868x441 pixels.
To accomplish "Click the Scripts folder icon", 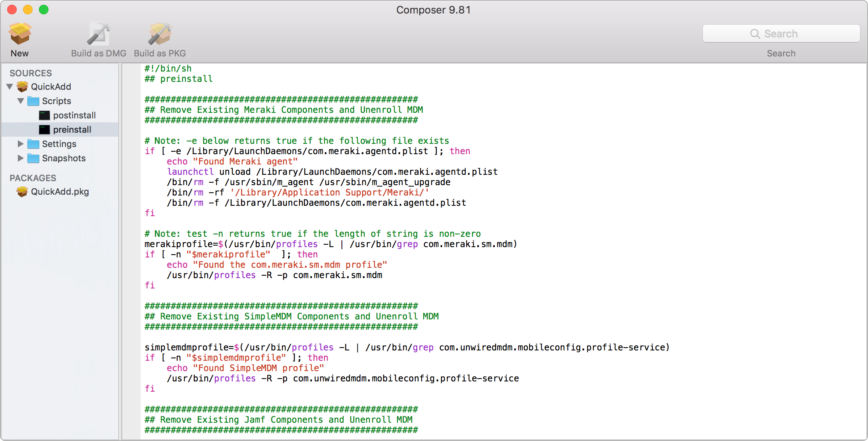I will (x=33, y=101).
